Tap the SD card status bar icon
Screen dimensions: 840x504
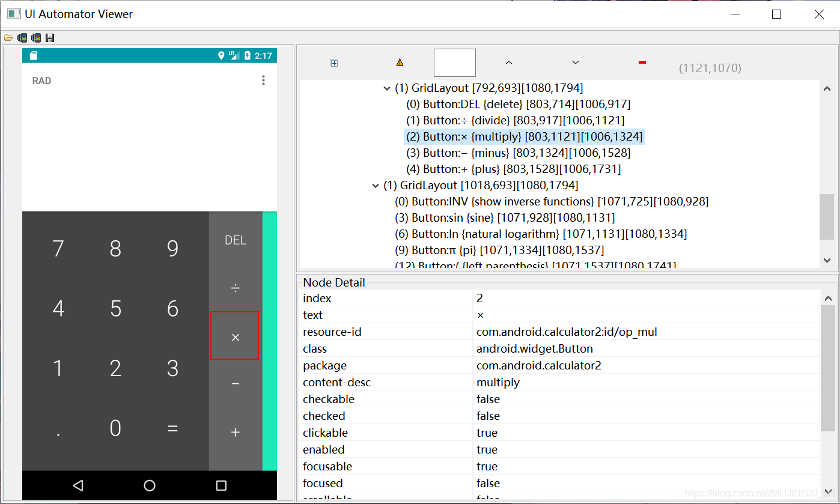(x=34, y=56)
